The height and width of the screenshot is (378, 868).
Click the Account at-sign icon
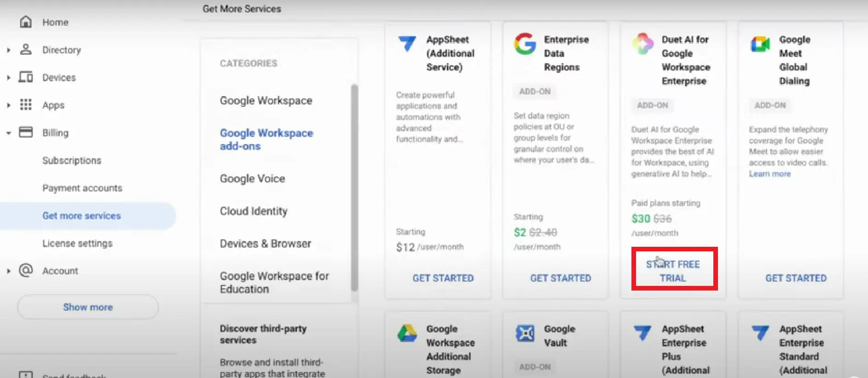tap(26, 270)
